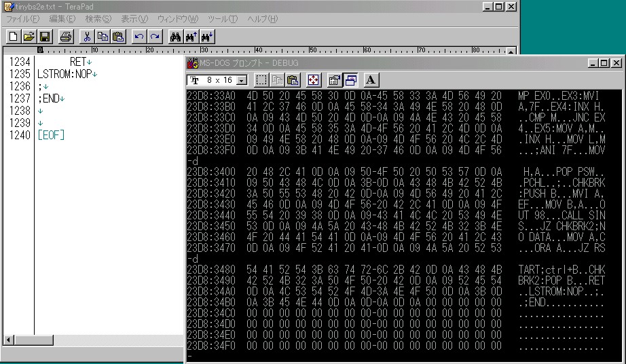626x364 pixels.
Task: Click MS-DOS prompt title bar icon
Action: [x=193, y=62]
